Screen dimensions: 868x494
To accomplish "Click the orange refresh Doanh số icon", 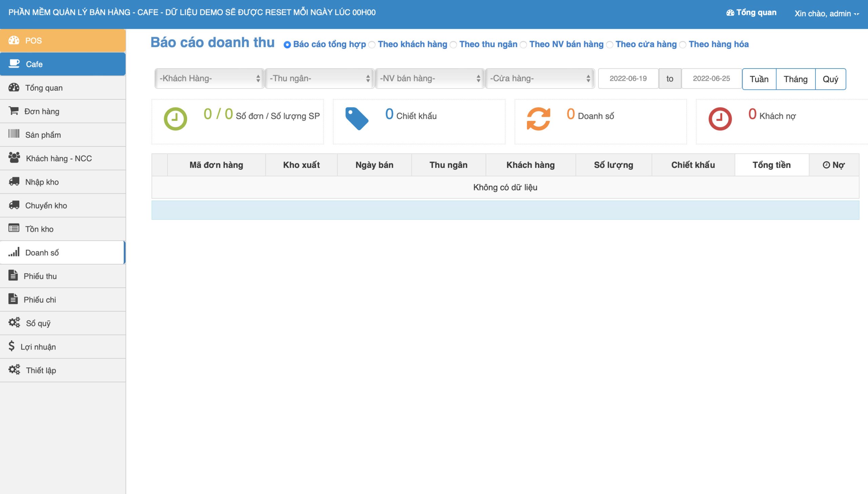I will coord(538,119).
